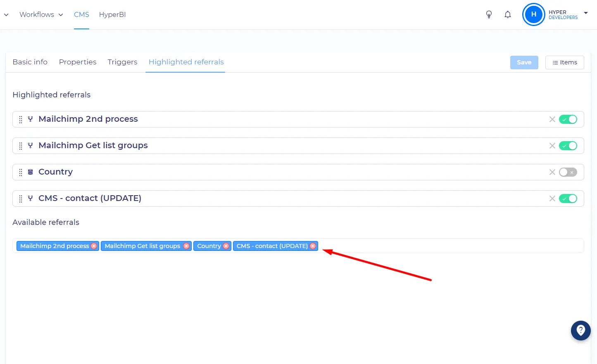This screenshot has width=597, height=364.
Task: Grab drag handle for Mailchimp 2nd process
Action: [x=21, y=119]
